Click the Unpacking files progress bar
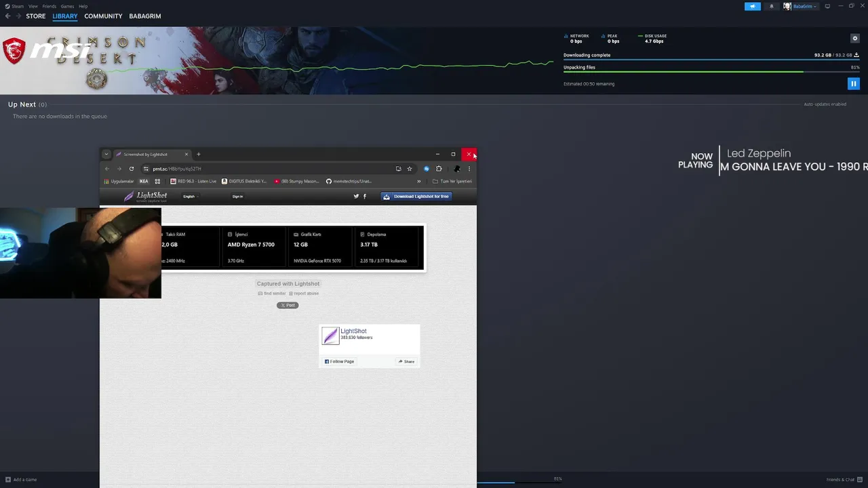The image size is (868, 488). (x=711, y=72)
